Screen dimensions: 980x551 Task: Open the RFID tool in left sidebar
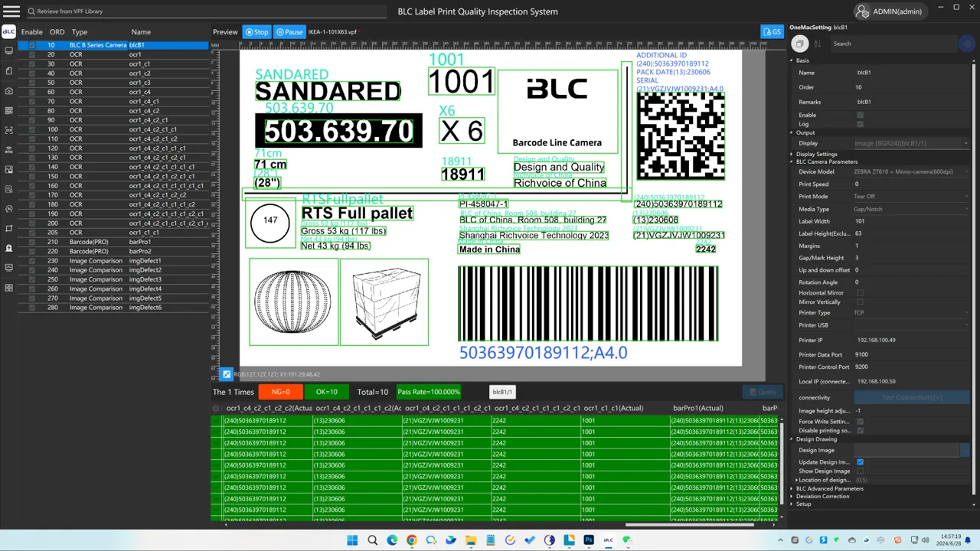pos(8,149)
